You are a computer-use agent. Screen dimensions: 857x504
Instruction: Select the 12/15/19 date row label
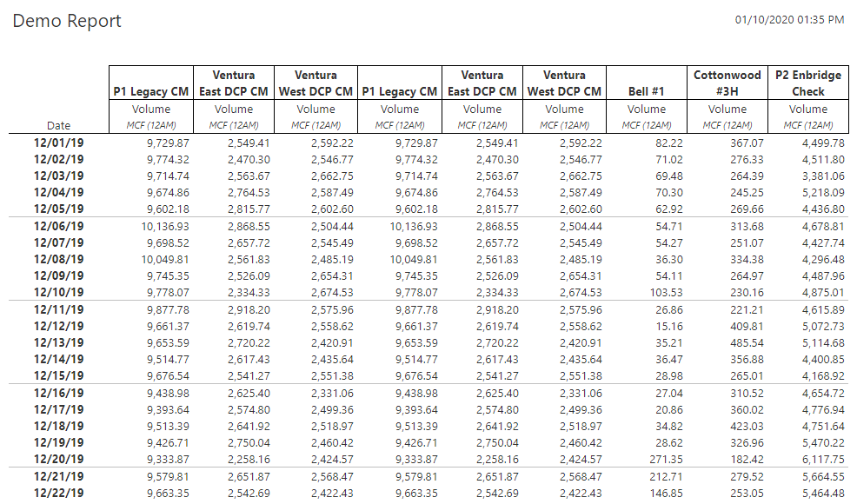59,376
